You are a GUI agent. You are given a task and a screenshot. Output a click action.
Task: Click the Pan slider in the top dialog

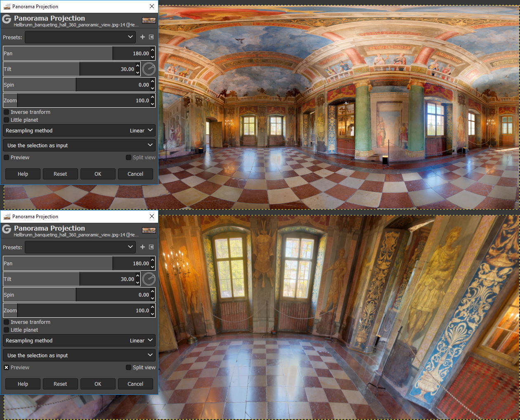pos(58,54)
